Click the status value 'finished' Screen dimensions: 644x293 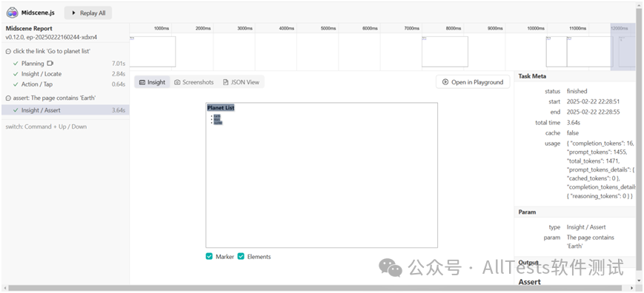(577, 91)
